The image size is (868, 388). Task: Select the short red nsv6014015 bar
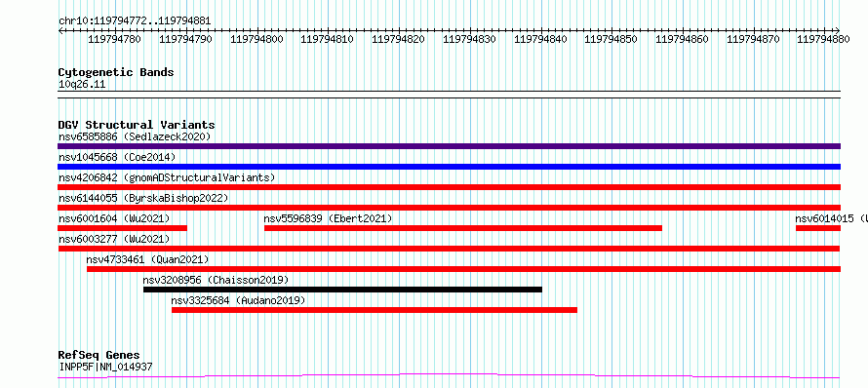(x=818, y=228)
